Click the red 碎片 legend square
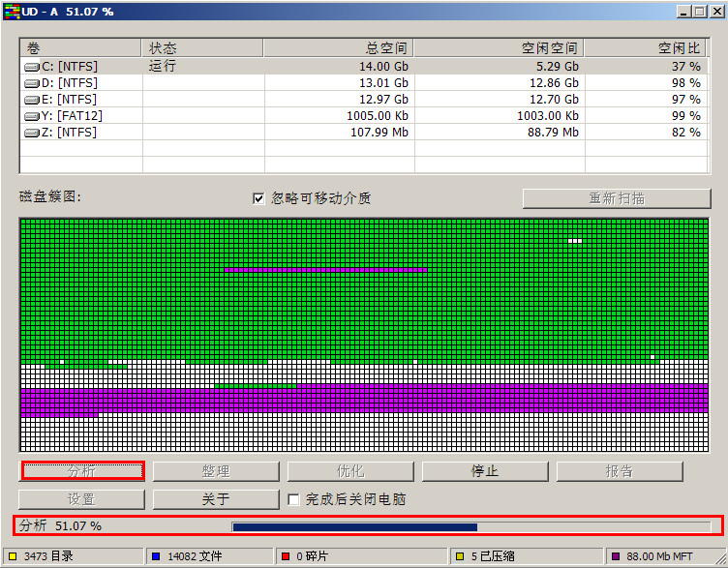 (286, 556)
